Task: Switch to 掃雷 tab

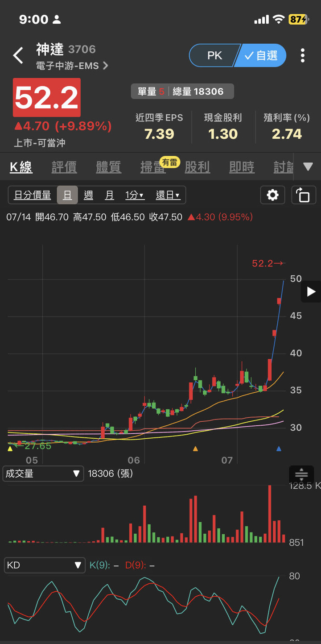Action: (x=152, y=168)
